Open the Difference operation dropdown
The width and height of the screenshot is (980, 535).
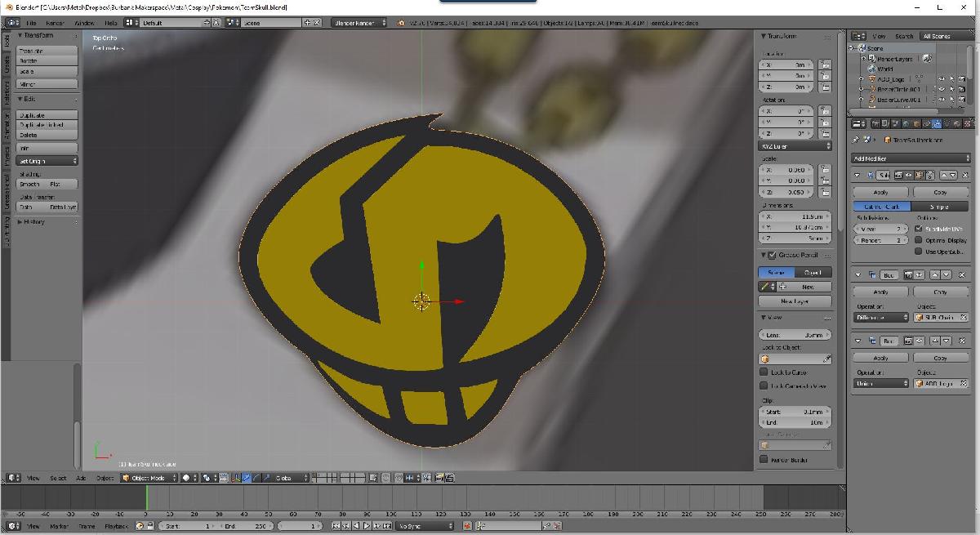[x=880, y=317]
